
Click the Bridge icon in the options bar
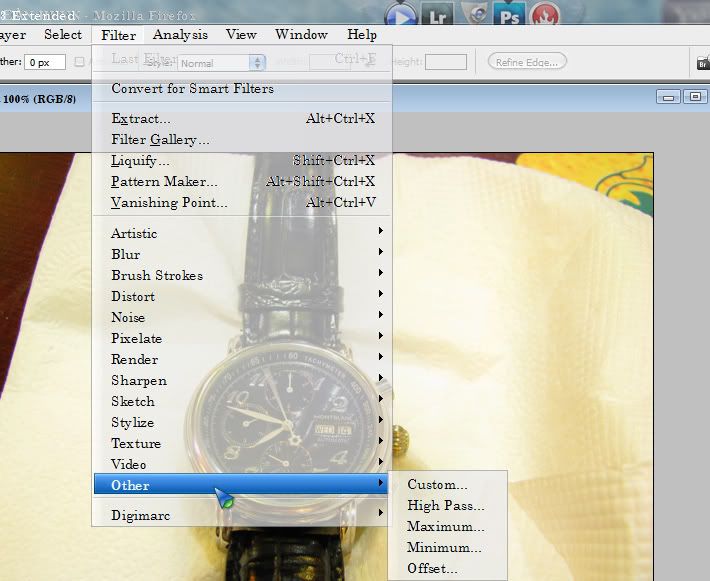tap(703, 62)
